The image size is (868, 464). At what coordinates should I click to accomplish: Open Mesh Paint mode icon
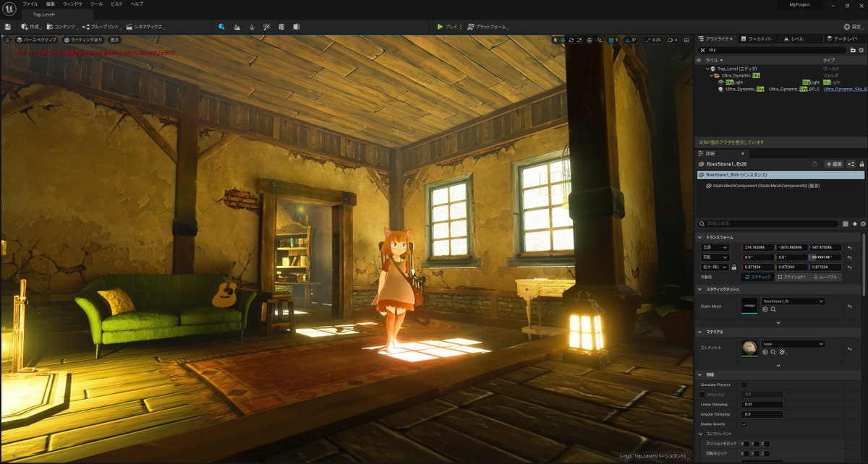coord(267,27)
